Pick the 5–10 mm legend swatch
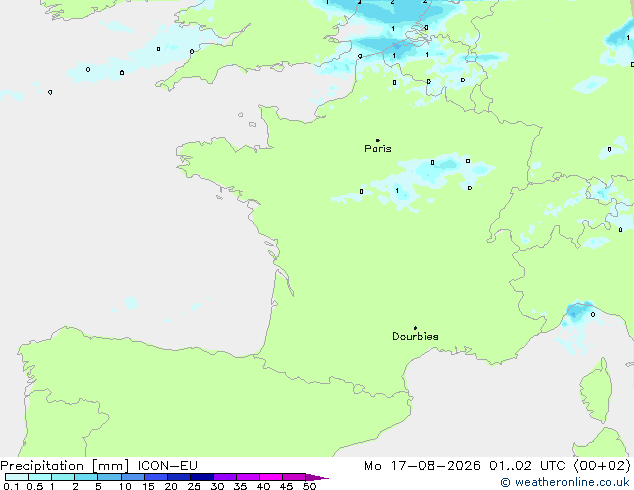The image size is (634, 490). [109, 477]
